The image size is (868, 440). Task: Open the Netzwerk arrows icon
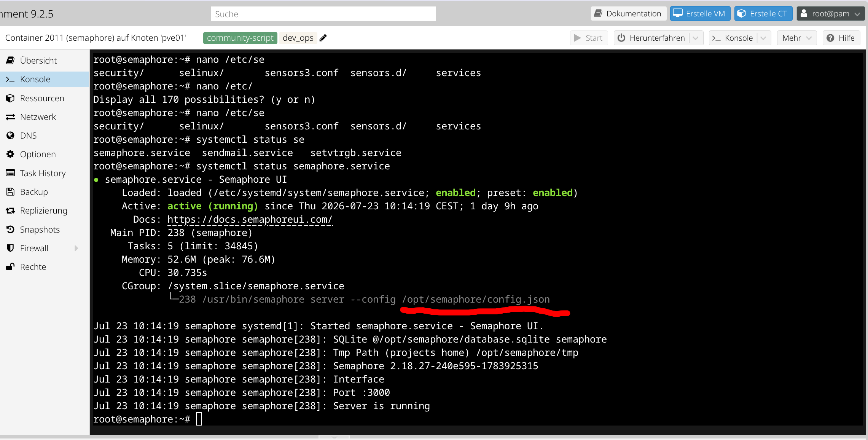[x=10, y=117]
